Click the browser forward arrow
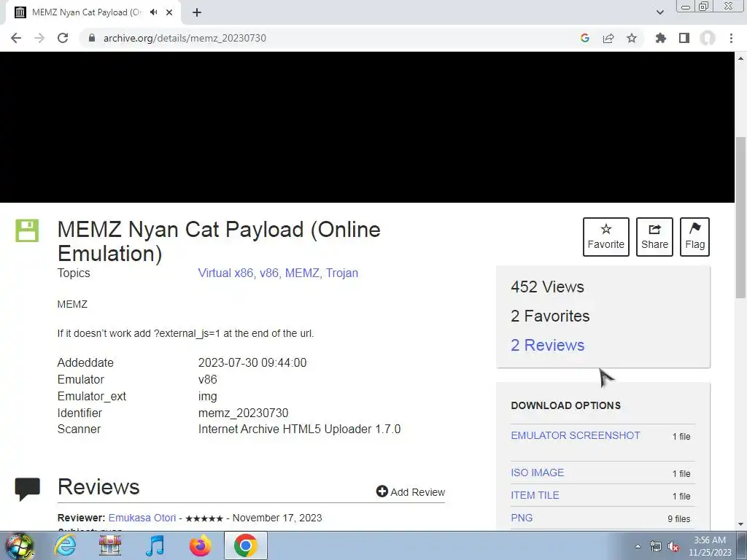Image resolution: width=747 pixels, height=560 pixels. coord(39,38)
